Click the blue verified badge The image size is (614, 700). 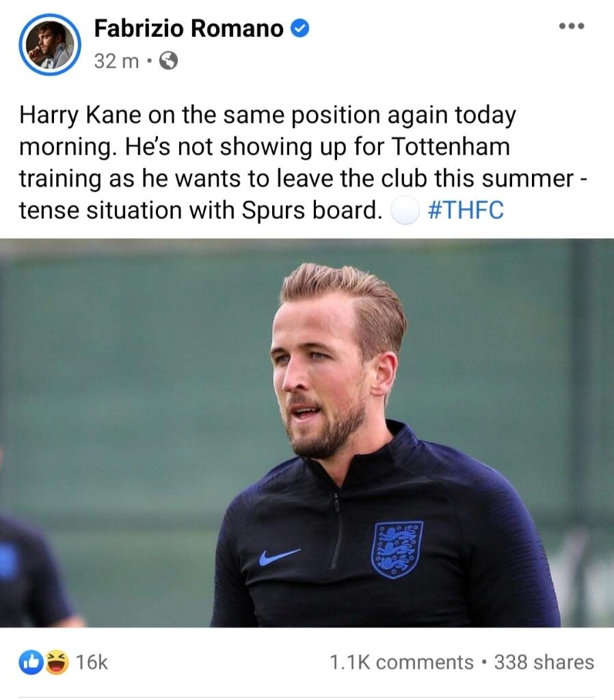point(300,28)
